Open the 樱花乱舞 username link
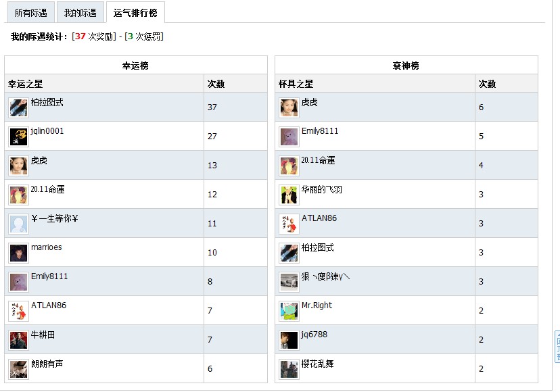The width and height of the screenshot is (560, 392). tap(318, 364)
